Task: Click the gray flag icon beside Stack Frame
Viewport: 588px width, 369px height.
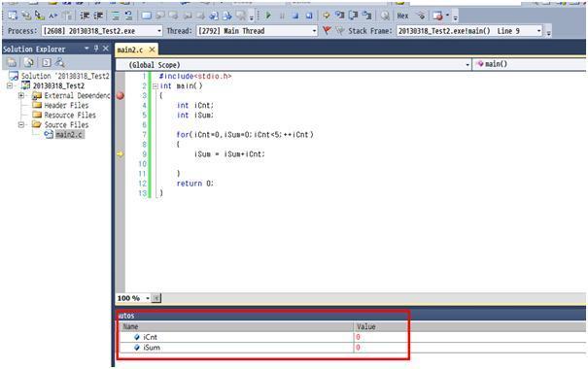Action: point(340,31)
